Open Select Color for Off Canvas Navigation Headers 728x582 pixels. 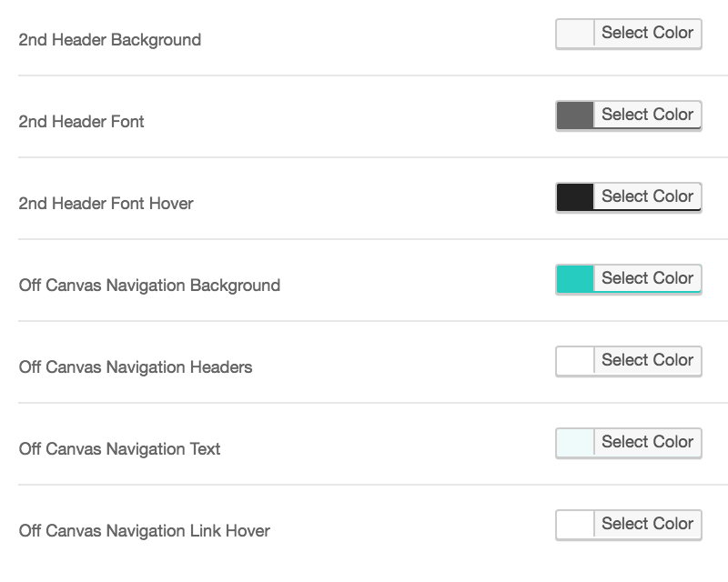click(647, 361)
